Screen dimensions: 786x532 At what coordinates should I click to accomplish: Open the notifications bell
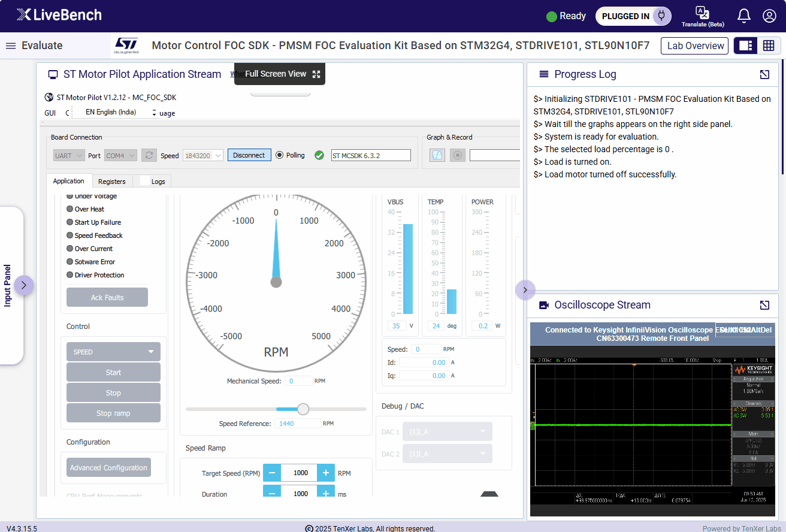point(743,16)
